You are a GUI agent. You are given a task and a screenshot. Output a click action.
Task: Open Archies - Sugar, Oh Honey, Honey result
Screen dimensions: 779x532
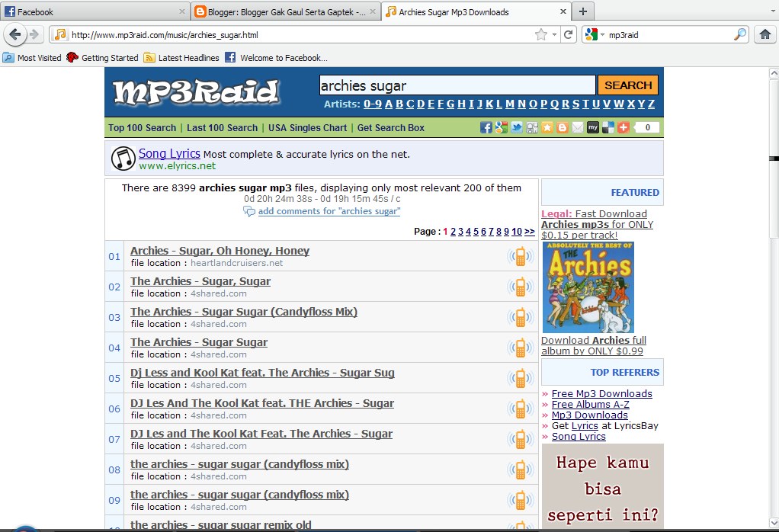[220, 251]
